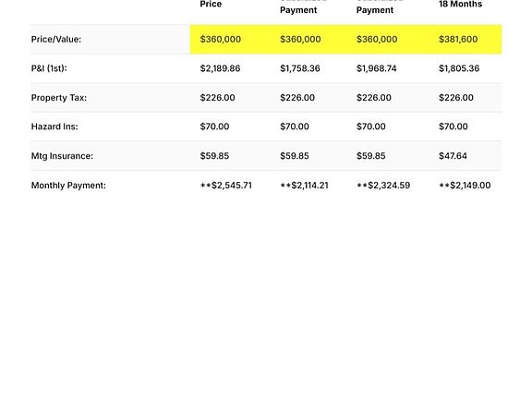
Task: Select the $1,758.36 P&I value
Action: coord(299,68)
